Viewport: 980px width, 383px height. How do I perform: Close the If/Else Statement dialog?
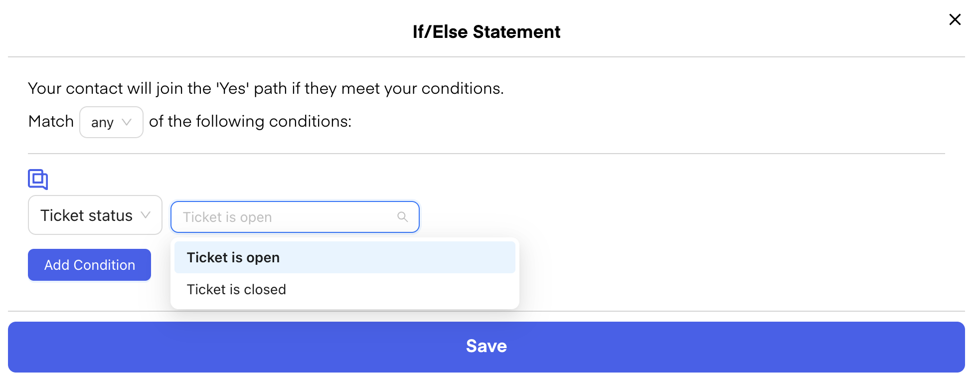click(955, 19)
